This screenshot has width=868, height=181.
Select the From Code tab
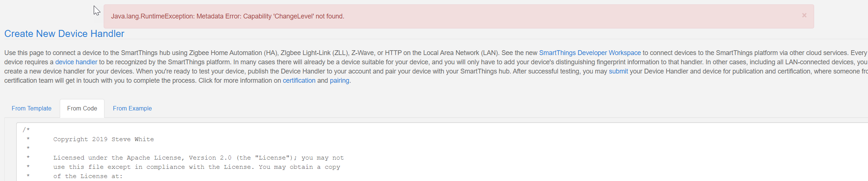[x=82, y=108]
